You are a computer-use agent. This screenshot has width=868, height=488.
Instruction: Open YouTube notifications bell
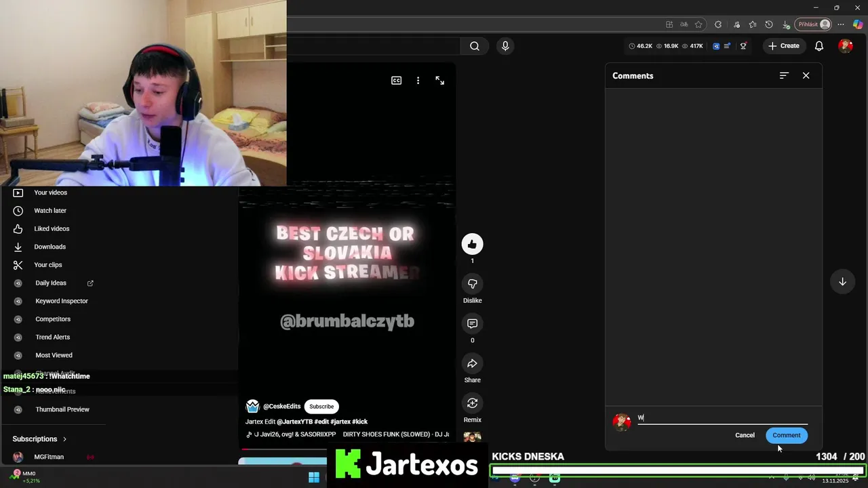819,46
